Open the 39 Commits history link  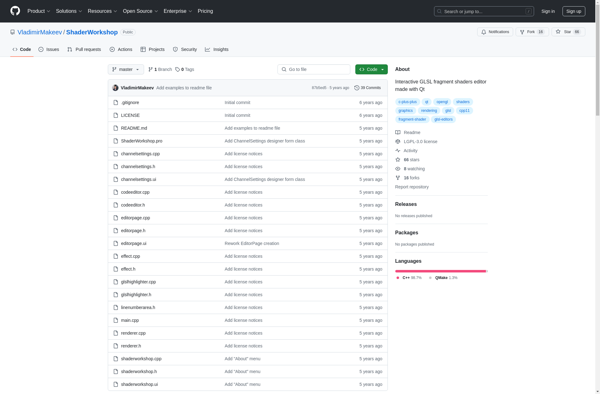point(367,88)
